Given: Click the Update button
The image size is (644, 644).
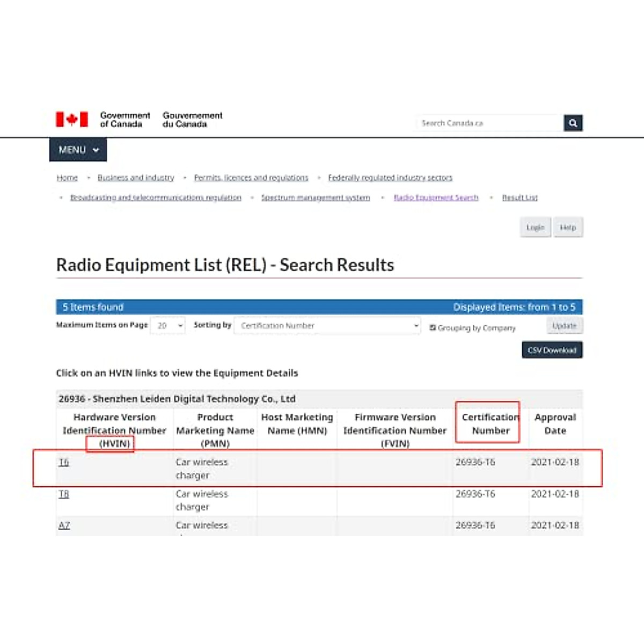Looking at the screenshot, I should [564, 326].
